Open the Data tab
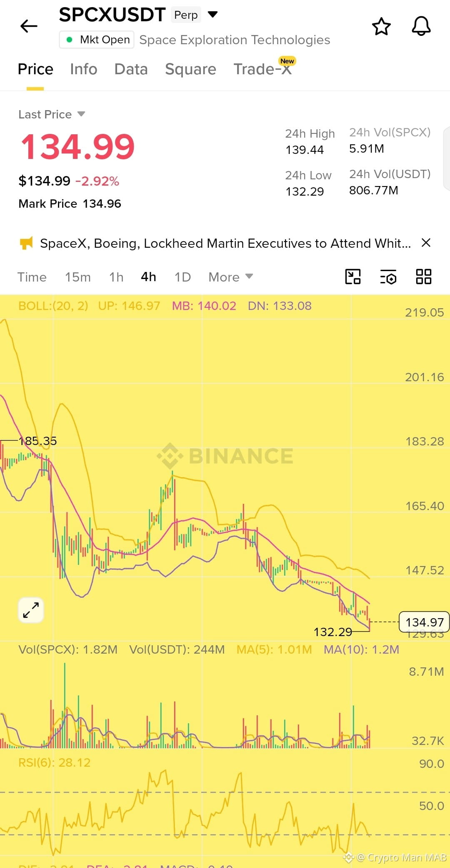The width and height of the screenshot is (450, 868). coord(131,69)
